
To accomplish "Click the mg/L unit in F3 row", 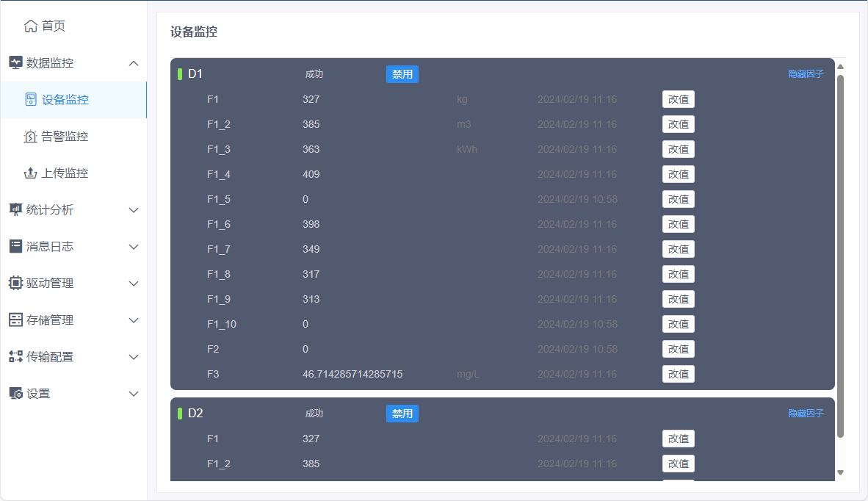I will pyautogui.click(x=468, y=374).
